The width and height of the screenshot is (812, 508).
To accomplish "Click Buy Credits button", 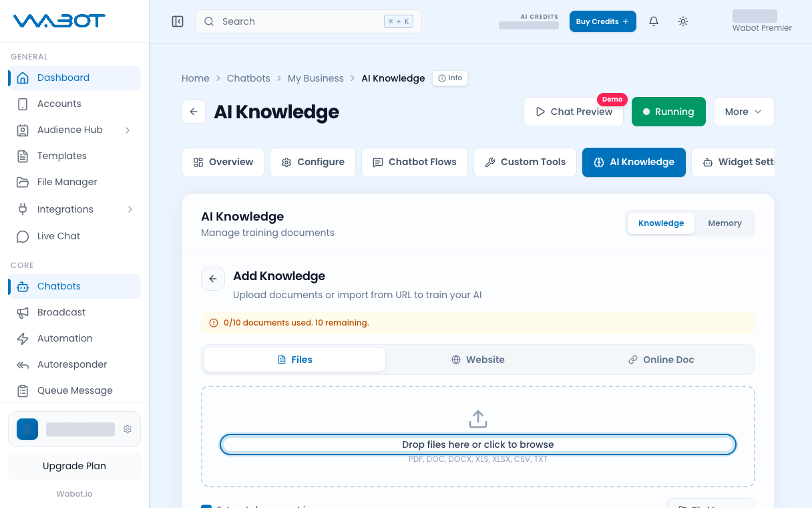I will [602, 21].
